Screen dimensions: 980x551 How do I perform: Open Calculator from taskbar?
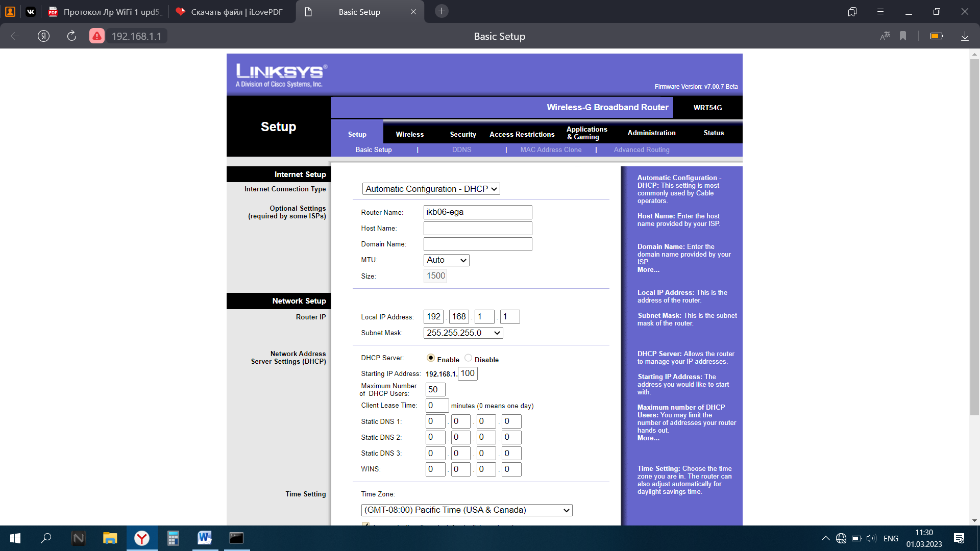(x=174, y=538)
